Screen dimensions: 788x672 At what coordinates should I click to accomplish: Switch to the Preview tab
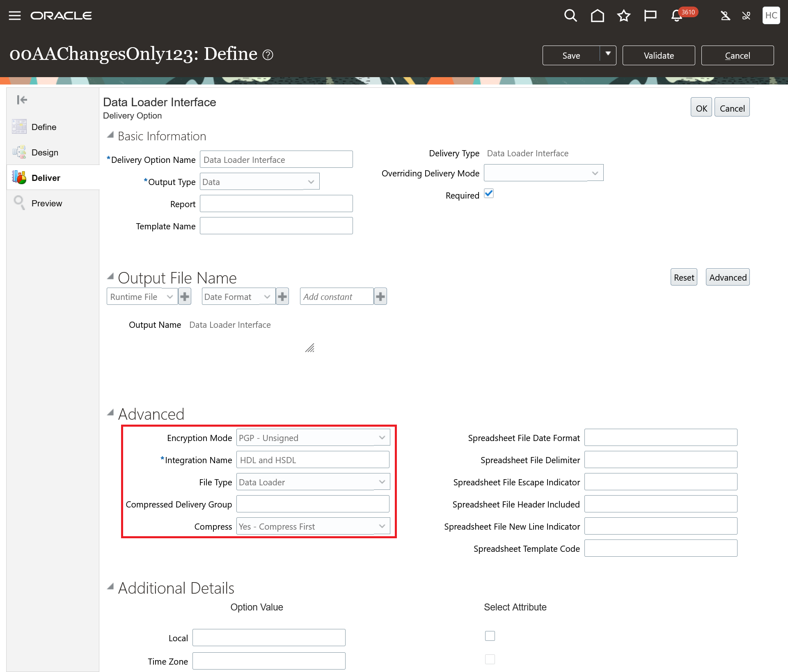(46, 203)
